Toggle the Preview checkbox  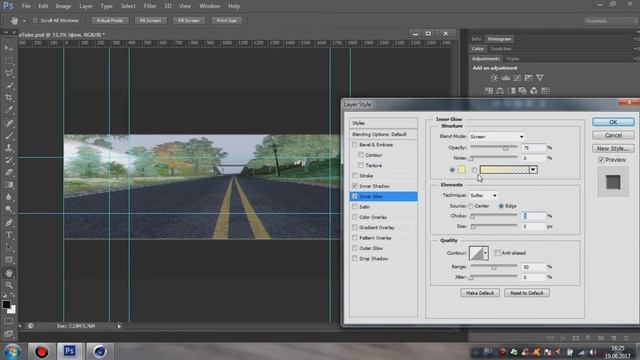(x=601, y=160)
